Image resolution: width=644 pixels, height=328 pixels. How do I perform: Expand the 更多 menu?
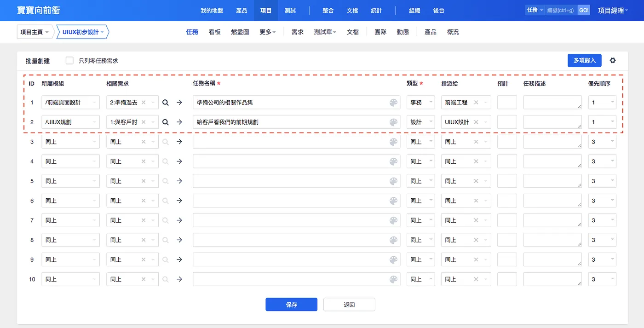click(x=268, y=32)
